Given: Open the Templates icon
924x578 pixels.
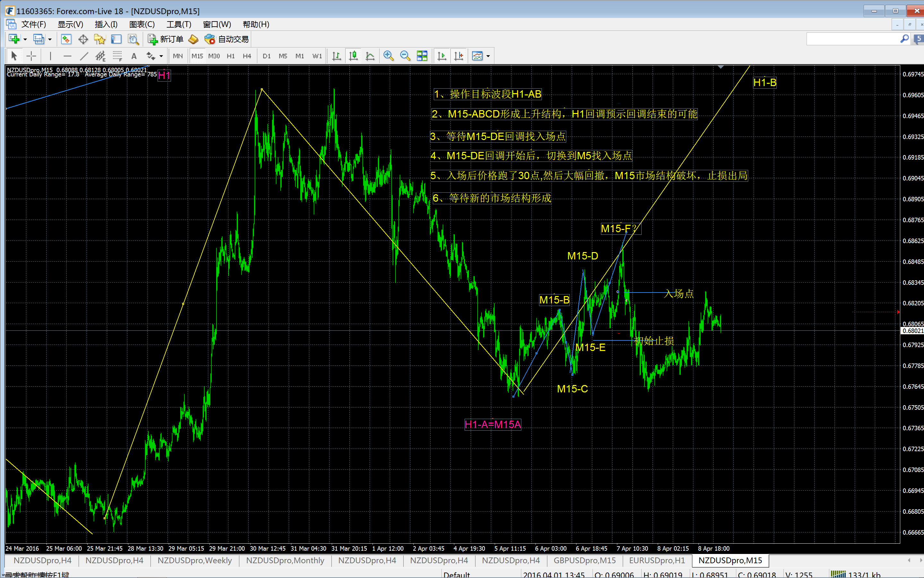Looking at the screenshot, I should 477,56.
